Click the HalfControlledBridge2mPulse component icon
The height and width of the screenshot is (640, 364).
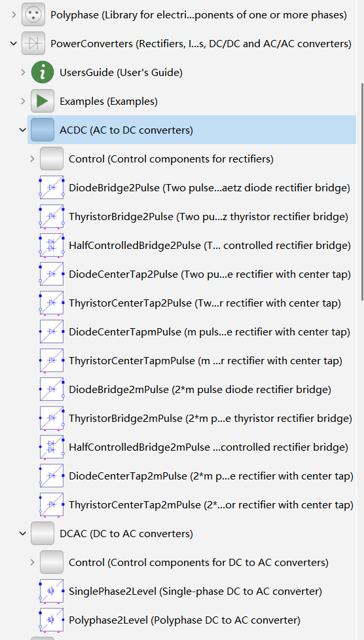(x=52, y=447)
